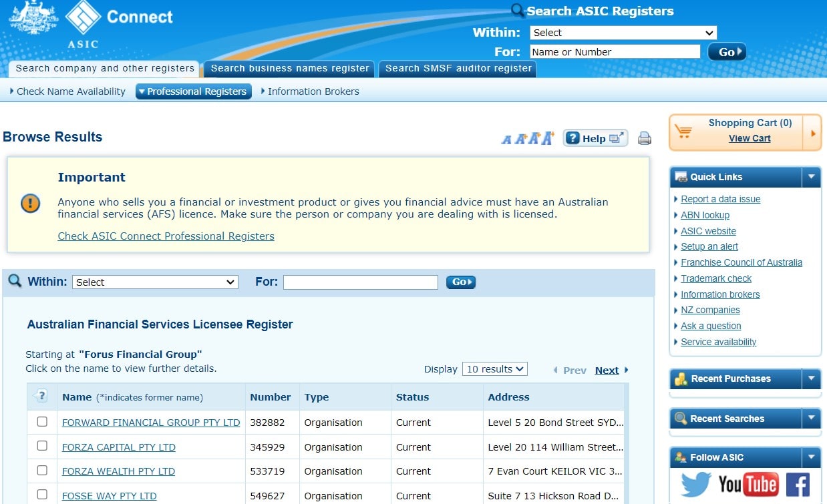Tick checkbox for FORZA CAPITAL PTY LTD

(42, 446)
